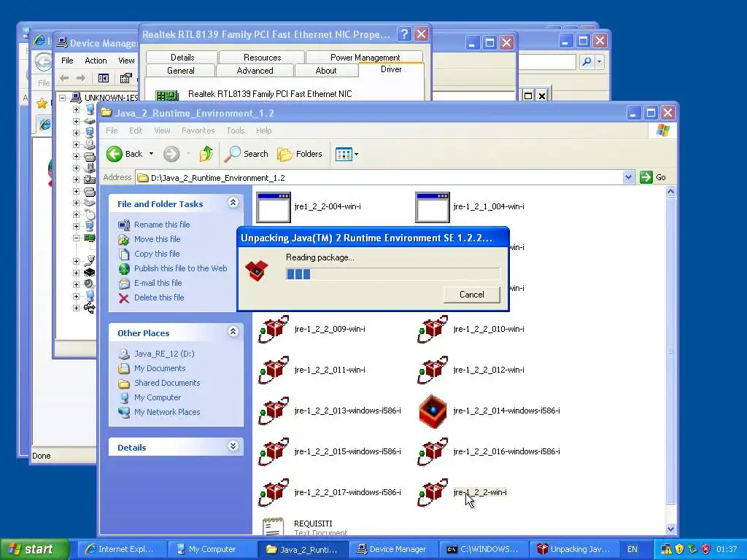Open the Favorites menu
Screen dimensions: 747x560
click(x=198, y=131)
